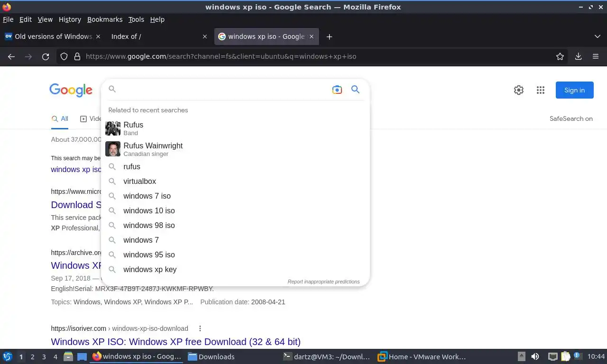The width and height of the screenshot is (607, 364).
Task: Choose the virtualbox suggestion
Action: pyautogui.click(x=235, y=181)
